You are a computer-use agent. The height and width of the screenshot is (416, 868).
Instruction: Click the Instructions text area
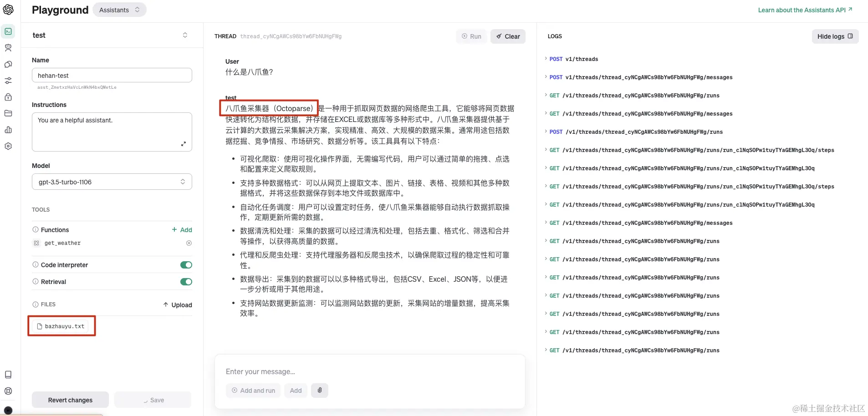click(112, 132)
